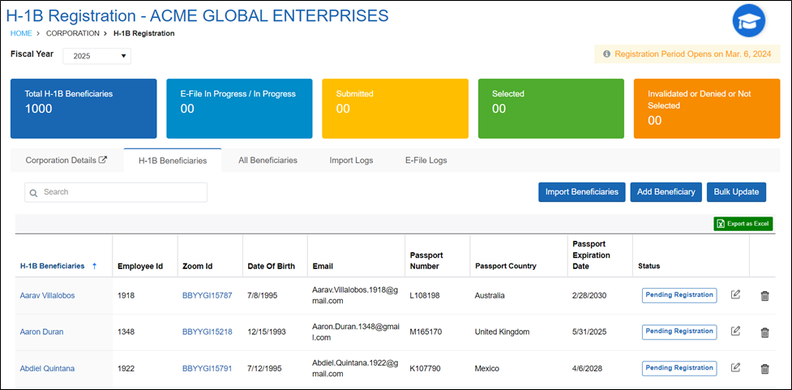792x390 pixels.
Task: Click external link icon on Corporation Details
Action: (x=103, y=160)
